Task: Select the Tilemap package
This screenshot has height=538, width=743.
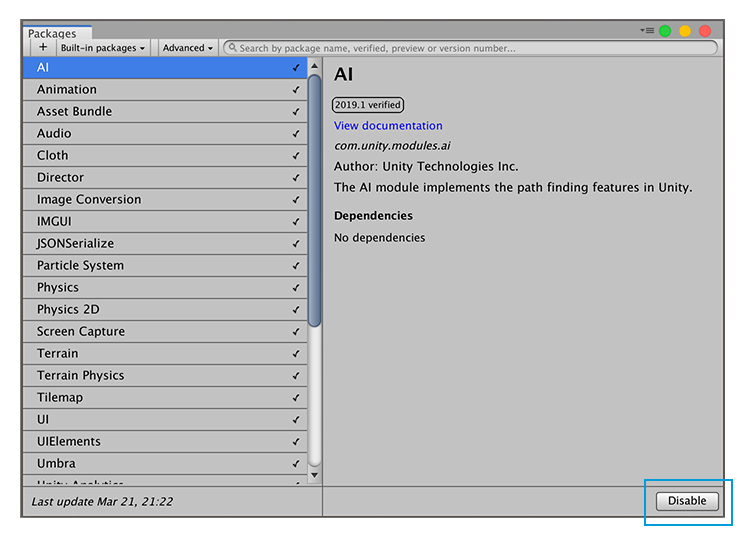Action: (165, 397)
